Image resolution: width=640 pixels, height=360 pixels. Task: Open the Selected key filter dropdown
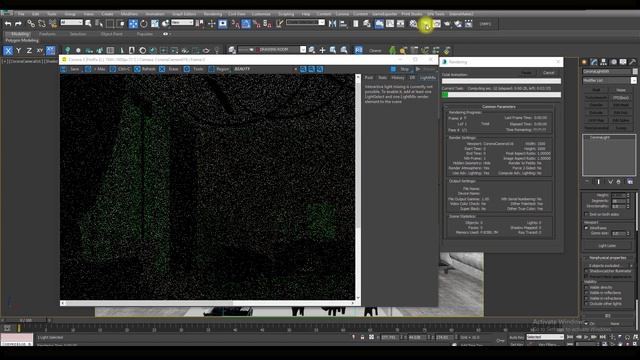point(545,337)
